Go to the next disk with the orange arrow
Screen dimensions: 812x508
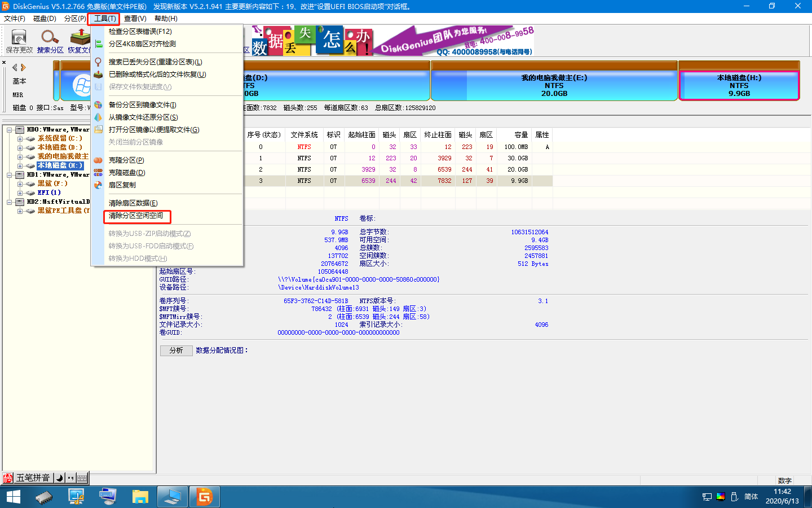23,67
